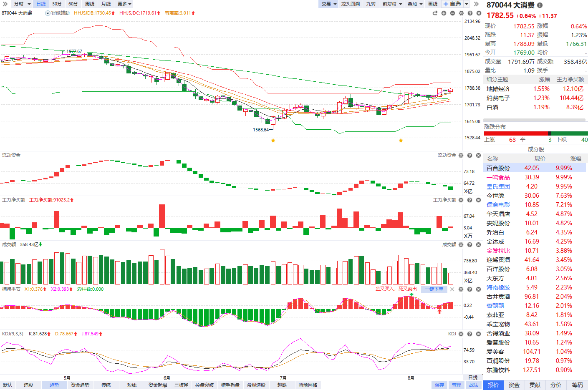Viewport: 588px width, 390px height.
Task: Click the 一键下单 button
Action: point(434,289)
